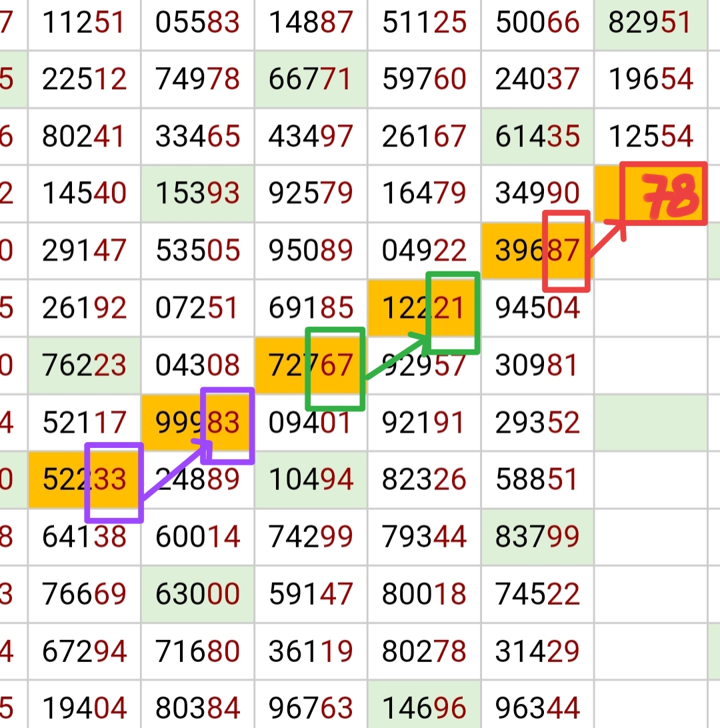Select the number 30981

pos(537,365)
